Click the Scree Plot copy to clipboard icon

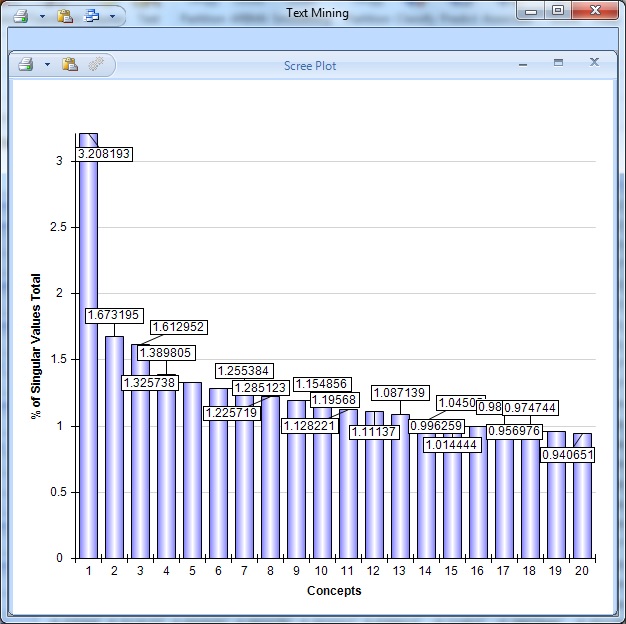(x=70, y=64)
